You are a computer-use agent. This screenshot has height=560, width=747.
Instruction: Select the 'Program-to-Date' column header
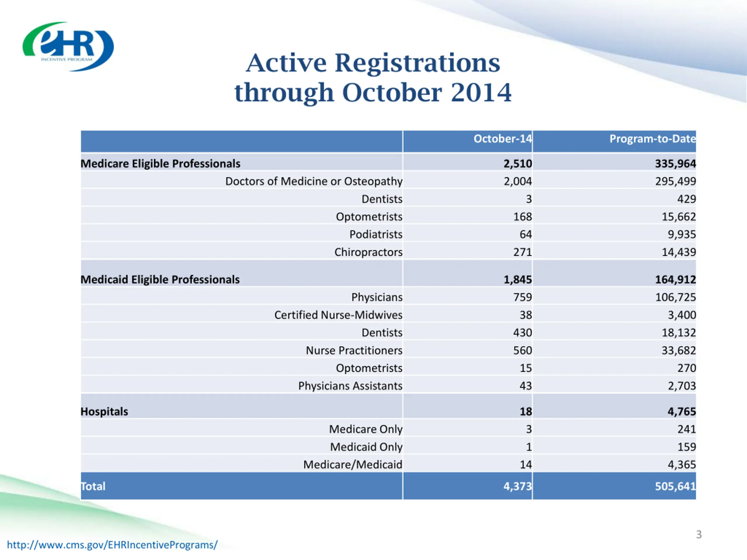point(652,139)
